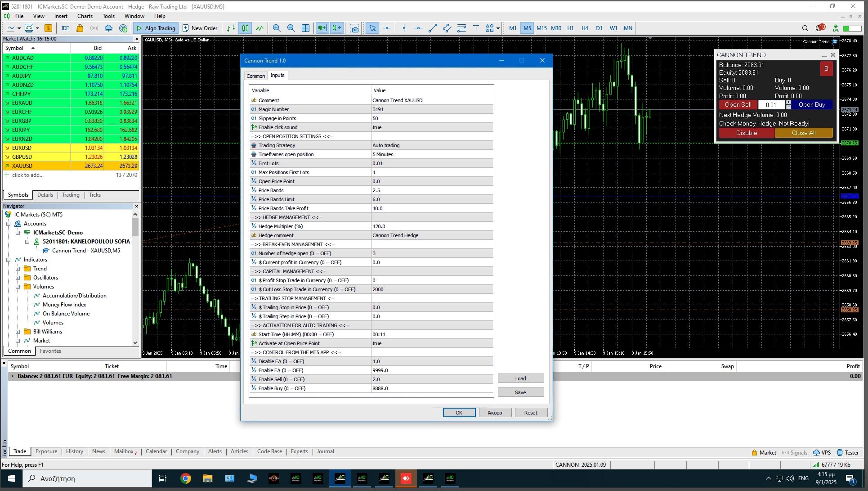Screen dimensions: 868x491
Task: Select the text label tool
Action: tap(476, 28)
